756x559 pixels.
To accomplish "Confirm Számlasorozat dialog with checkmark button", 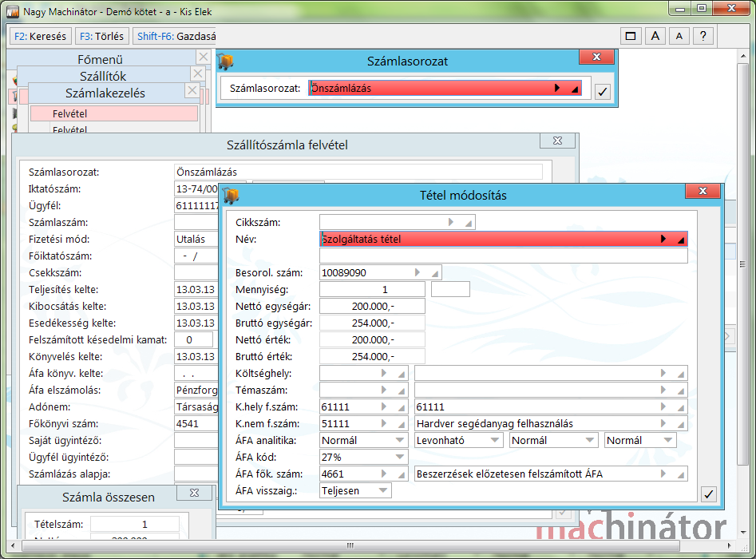I will click(x=602, y=91).
